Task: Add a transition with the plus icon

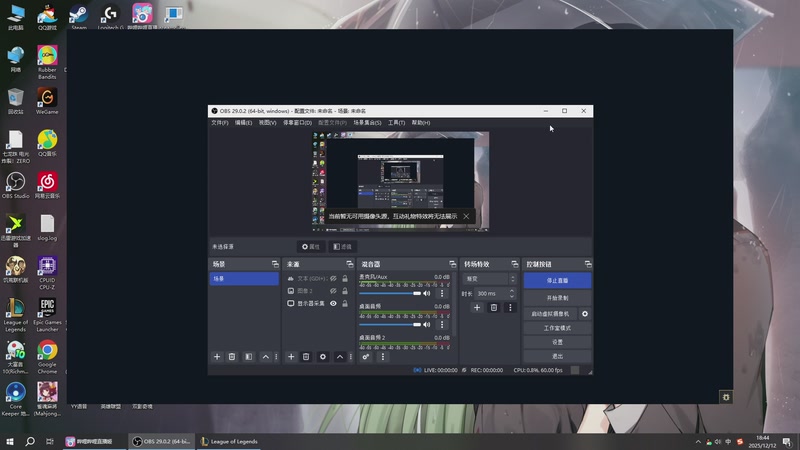Action: click(477, 308)
